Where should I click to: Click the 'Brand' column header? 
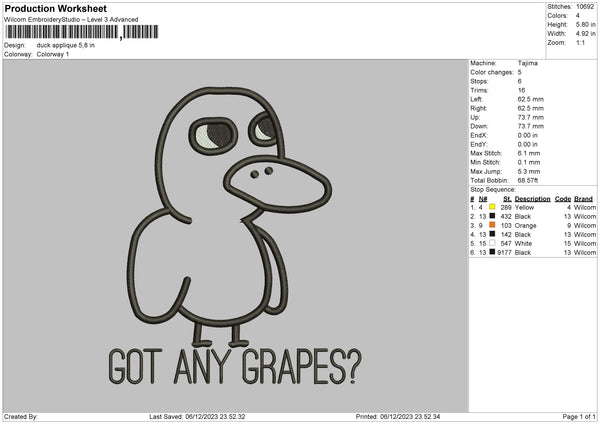[584, 199]
